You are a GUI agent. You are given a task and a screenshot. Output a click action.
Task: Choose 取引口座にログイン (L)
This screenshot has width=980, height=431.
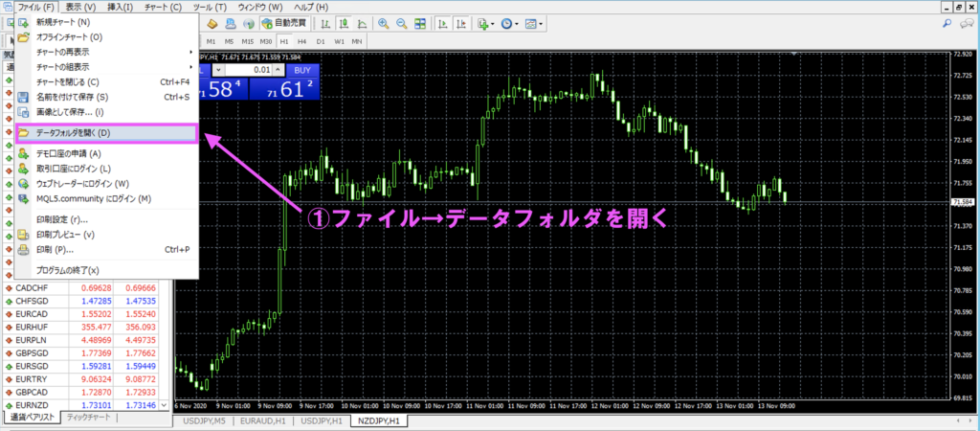(106, 169)
